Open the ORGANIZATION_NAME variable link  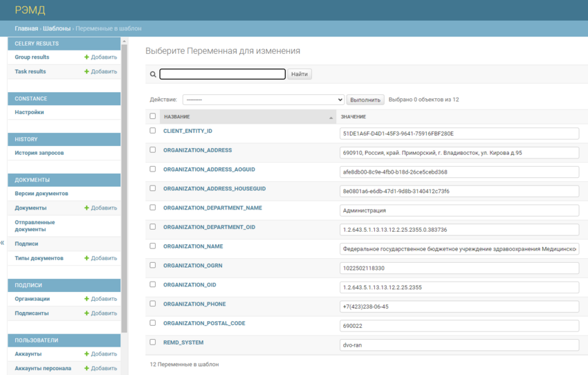193,246
